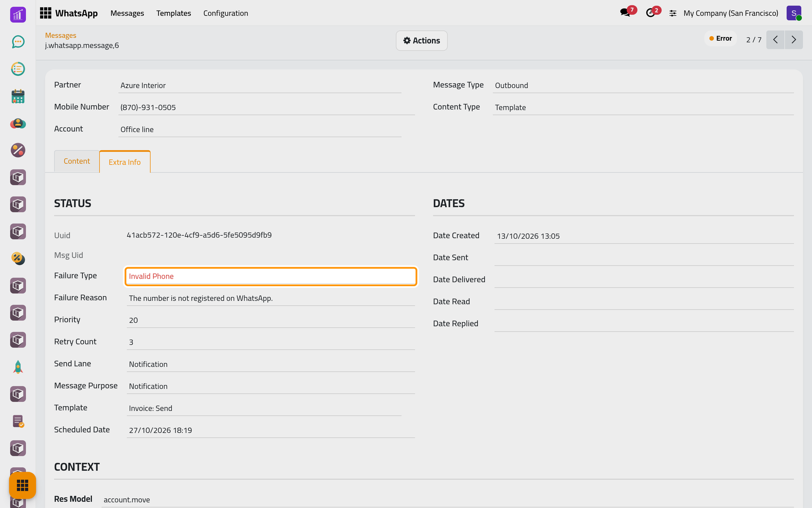Click the Mobile Number field

(266, 108)
